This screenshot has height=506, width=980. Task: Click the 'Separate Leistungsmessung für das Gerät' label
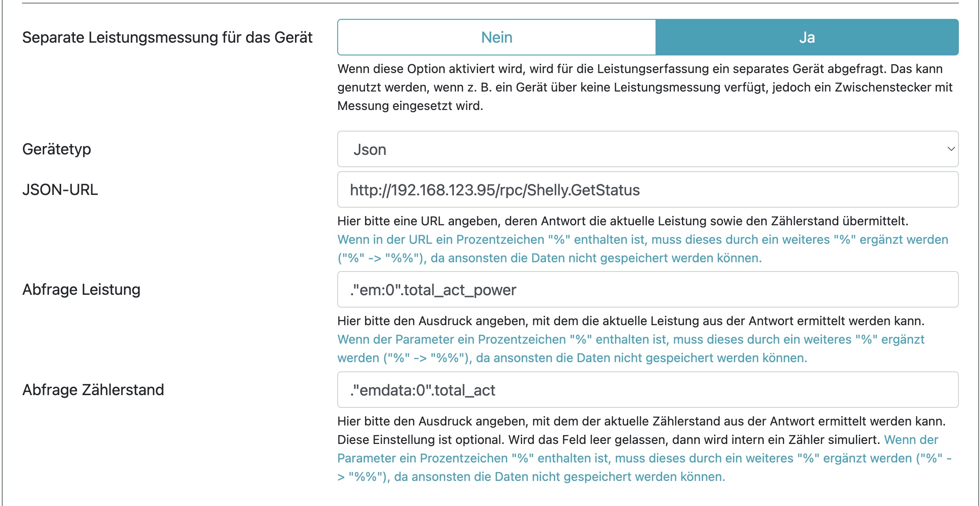pyautogui.click(x=167, y=37)
